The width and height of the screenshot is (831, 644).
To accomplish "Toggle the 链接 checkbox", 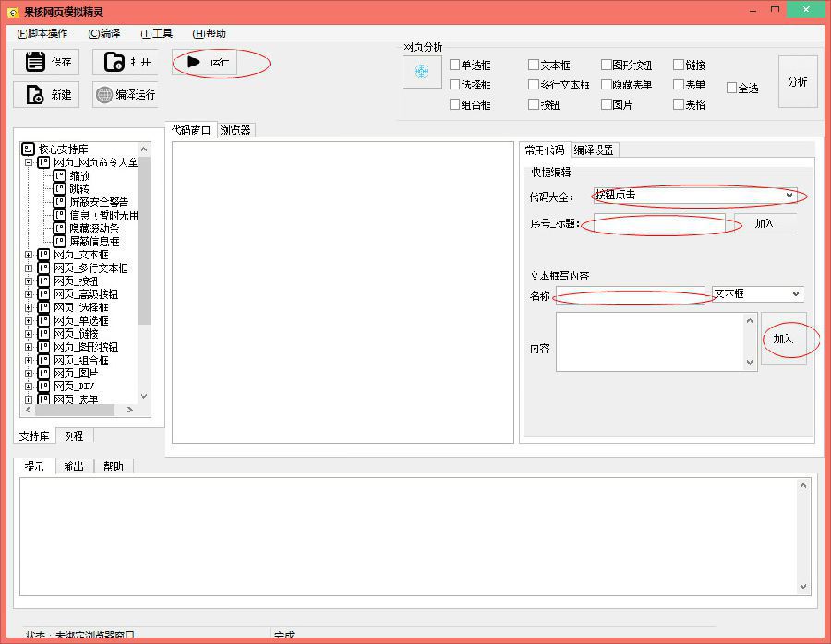I will click(x=679, y=65).
